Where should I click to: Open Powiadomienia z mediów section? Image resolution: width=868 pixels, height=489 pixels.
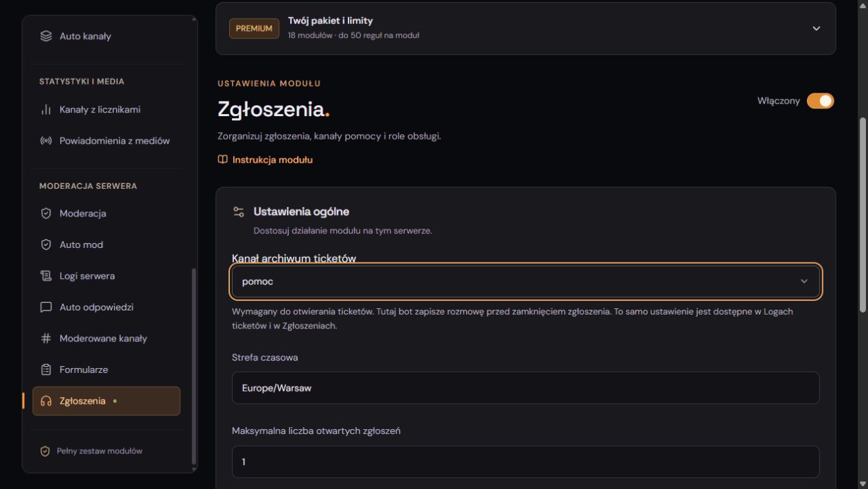(106, 141)
